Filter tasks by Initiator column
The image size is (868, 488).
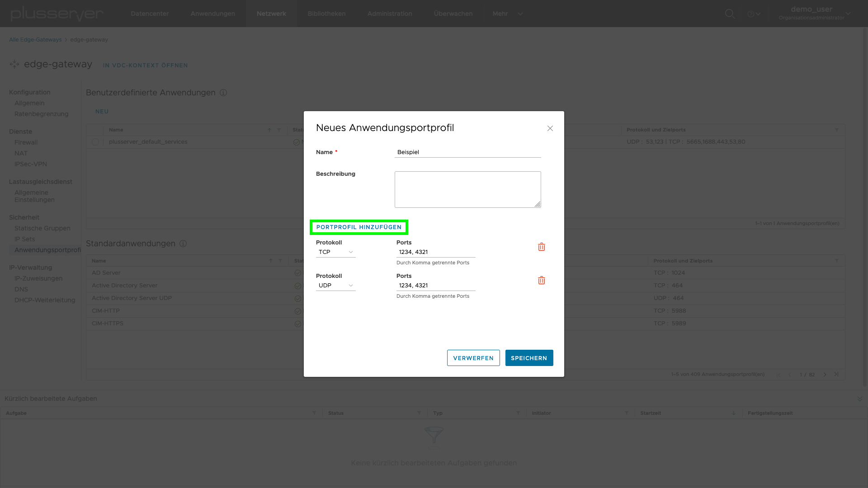(x=627, y=413)
